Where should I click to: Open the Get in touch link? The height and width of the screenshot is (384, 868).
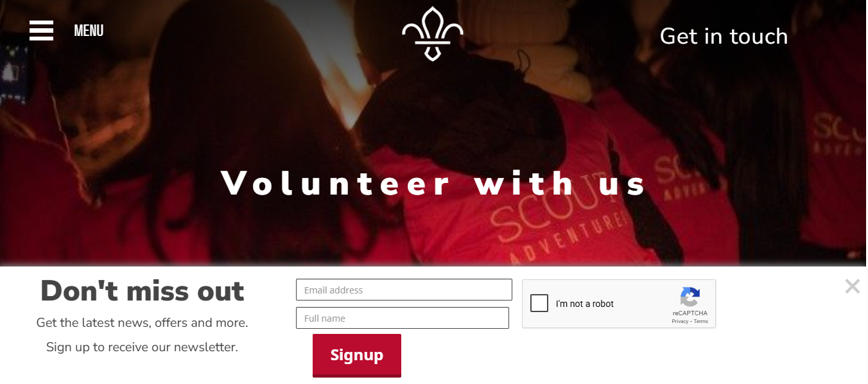click(x=724, y=36)
